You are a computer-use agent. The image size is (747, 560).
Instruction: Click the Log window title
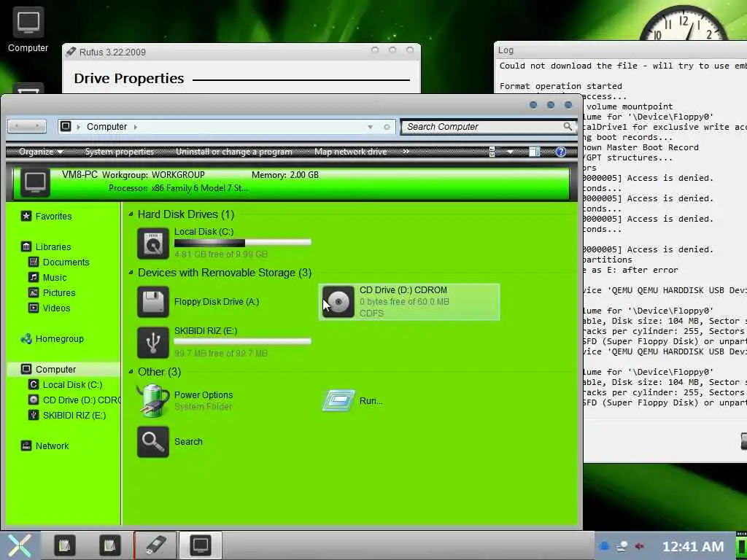506,50
